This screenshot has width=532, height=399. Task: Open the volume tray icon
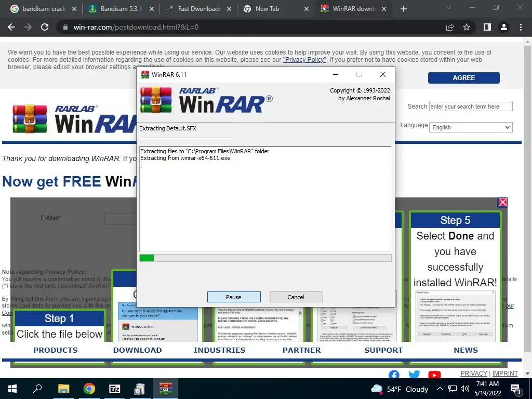[x=465, y=389]
